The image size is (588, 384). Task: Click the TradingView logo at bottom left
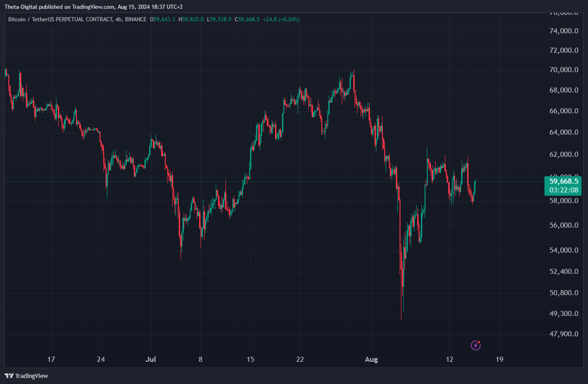coord(26,376)
